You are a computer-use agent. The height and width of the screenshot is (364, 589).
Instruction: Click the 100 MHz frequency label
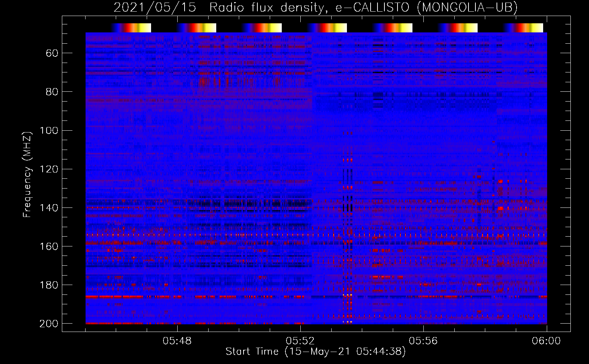[x=49, y=130]
